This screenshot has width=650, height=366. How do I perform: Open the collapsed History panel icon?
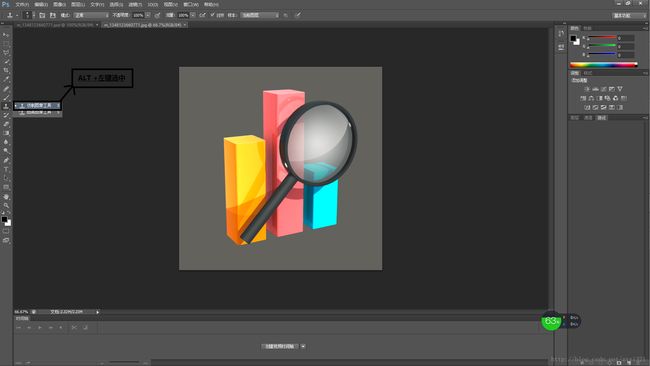click(561, 33)
